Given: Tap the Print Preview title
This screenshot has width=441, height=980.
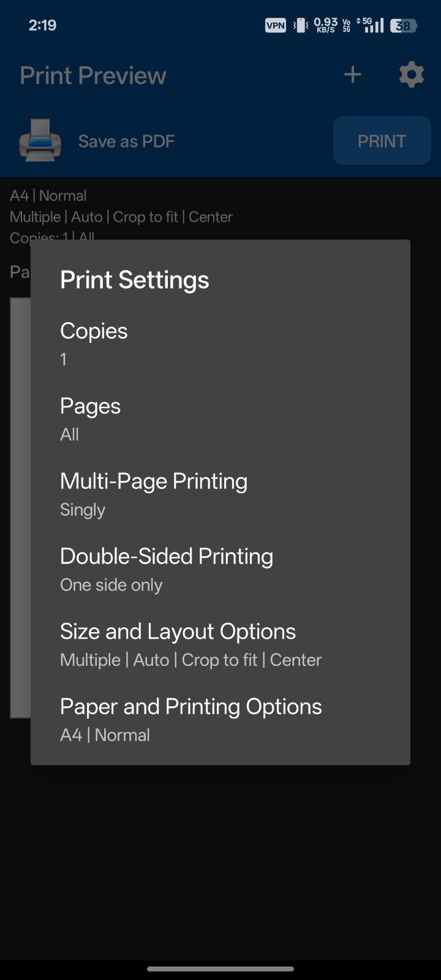Looking at the screenshot, I should tap(93, 76).
